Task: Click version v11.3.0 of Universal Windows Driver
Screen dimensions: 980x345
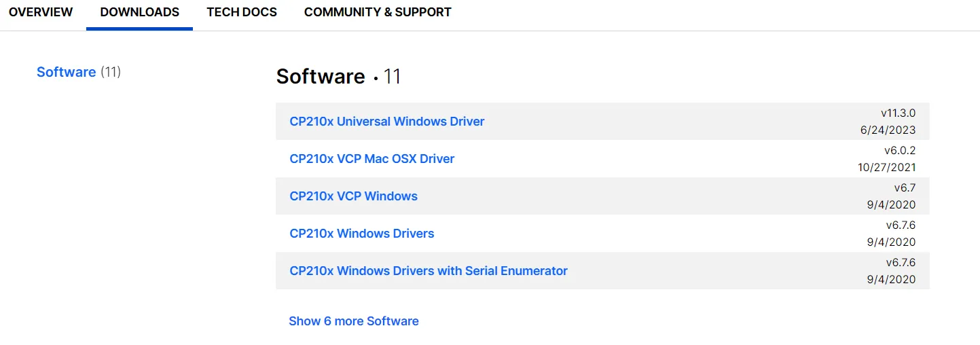Action: coord(898,113)
